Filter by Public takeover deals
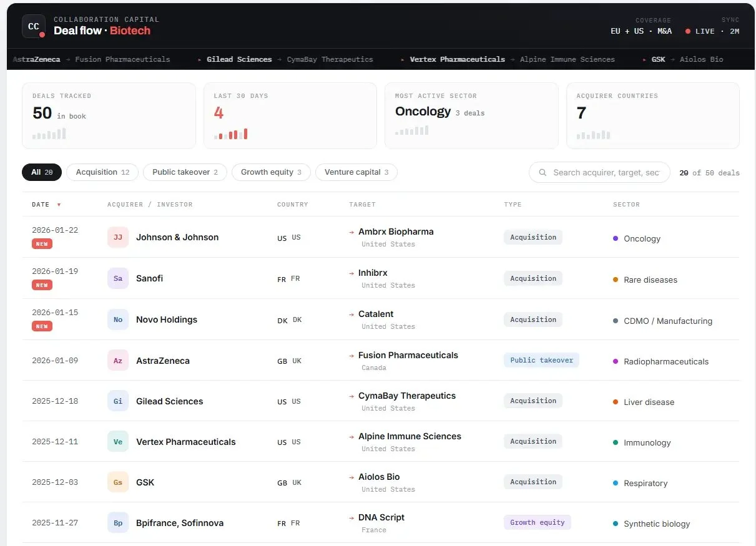Image resolution: width=756 pixels, height=546 pixels. pyautogui.click(x=185, y=172)
